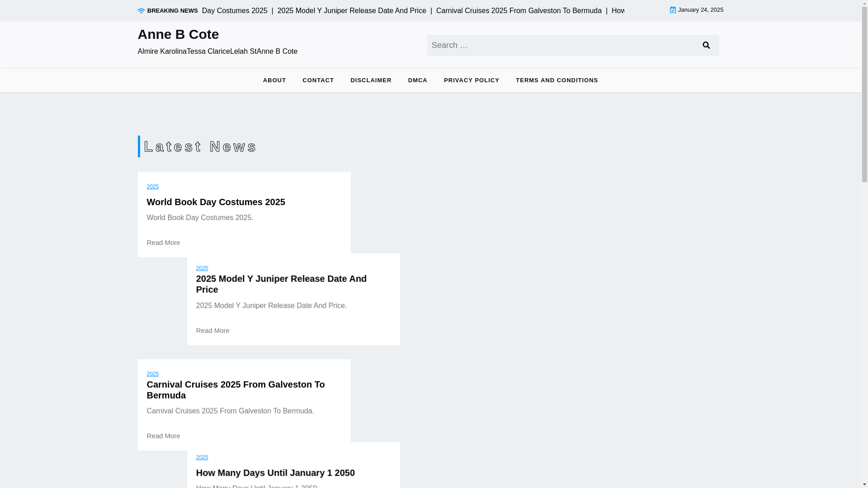The width and height of the screenshot is (868, 488).
Task: Open Carnival Cruises 2025 From Galveston article
Action: [x=236, y=390]
